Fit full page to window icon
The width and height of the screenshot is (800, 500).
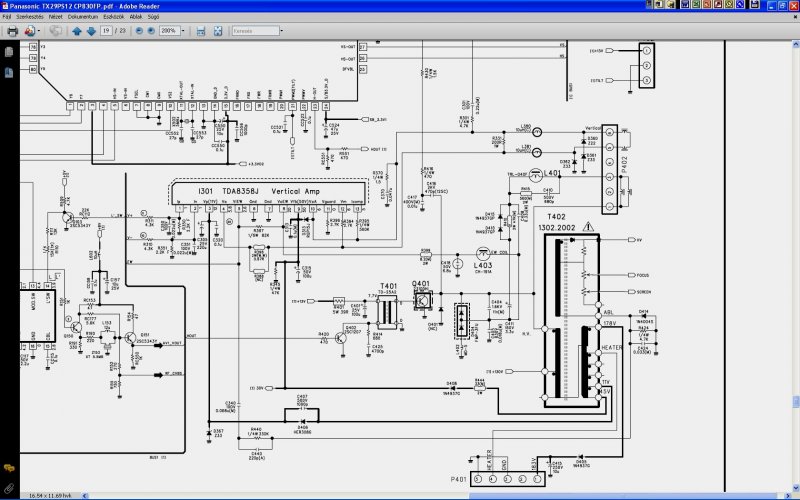(x=218, y=31)
